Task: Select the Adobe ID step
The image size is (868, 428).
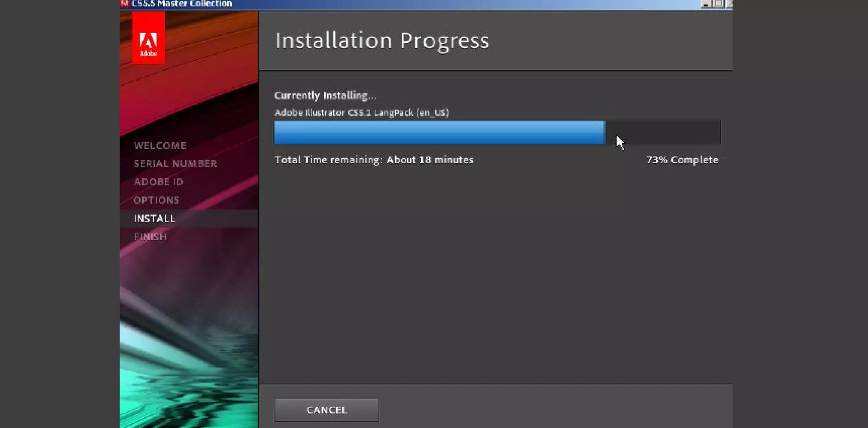Action: 159,182
